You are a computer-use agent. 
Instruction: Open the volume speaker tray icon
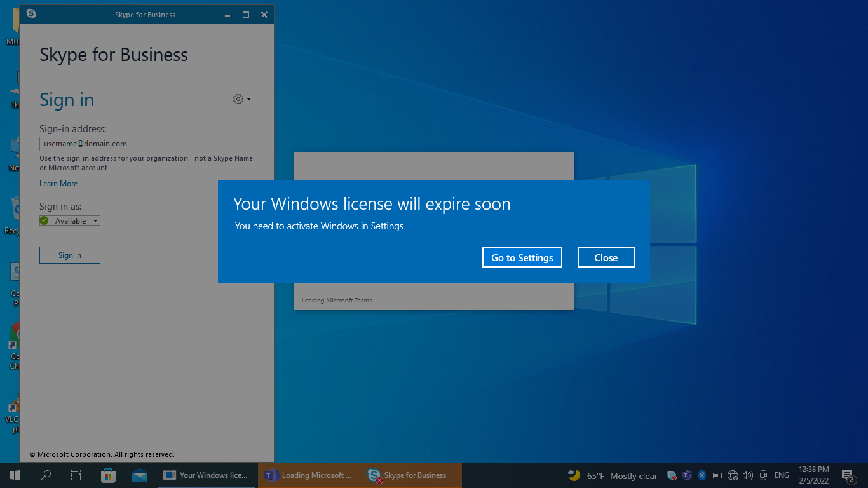tap(748, 475)
